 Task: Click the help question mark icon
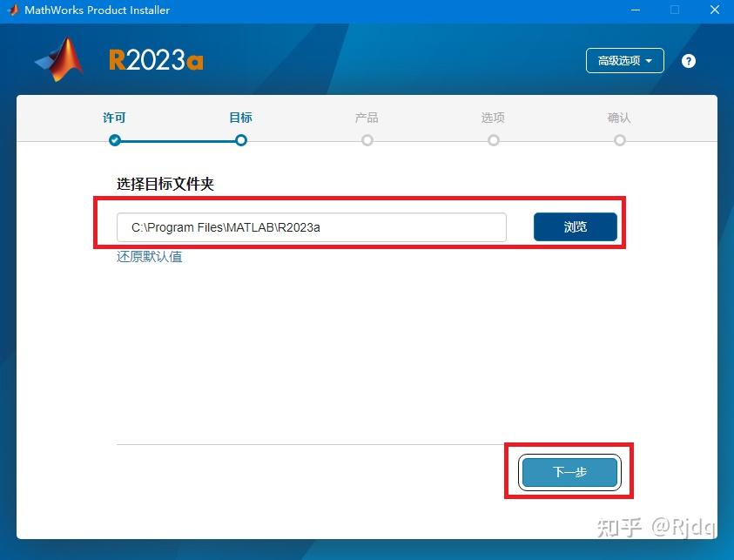(x=688, y=61)
